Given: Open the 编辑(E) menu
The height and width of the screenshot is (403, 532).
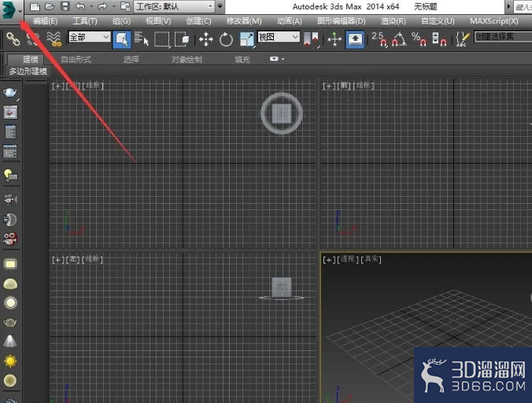Looking at the screenshot, I should pyautogui.click(x=45, y=21).
